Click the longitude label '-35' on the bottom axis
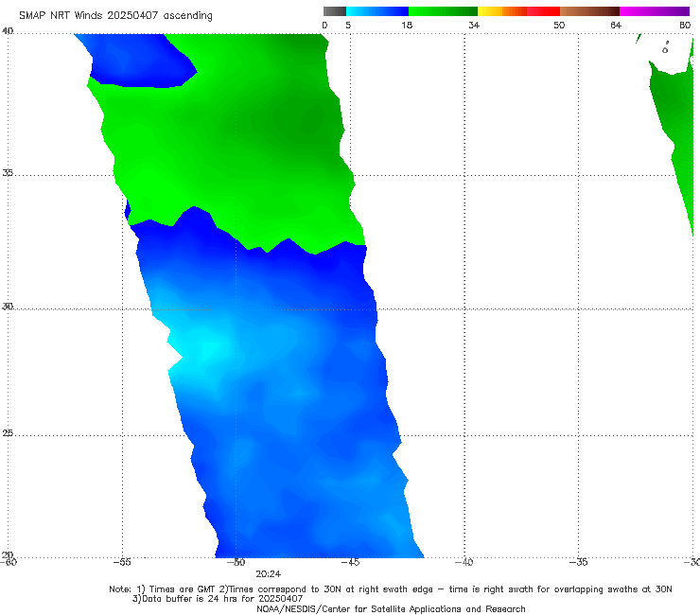The height and width of the screenshot is (615, 700). pyautogui.click(x=578, y=562)
